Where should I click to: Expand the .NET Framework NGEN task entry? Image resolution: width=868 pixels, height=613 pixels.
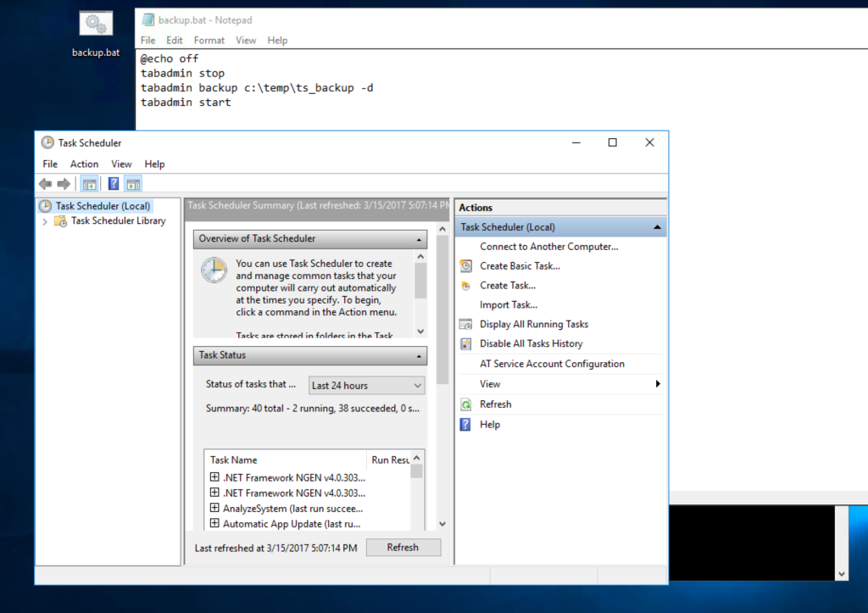214,476
